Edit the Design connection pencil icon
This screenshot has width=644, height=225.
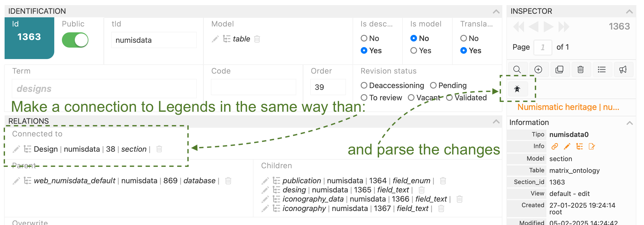click(x=16, y=149)
